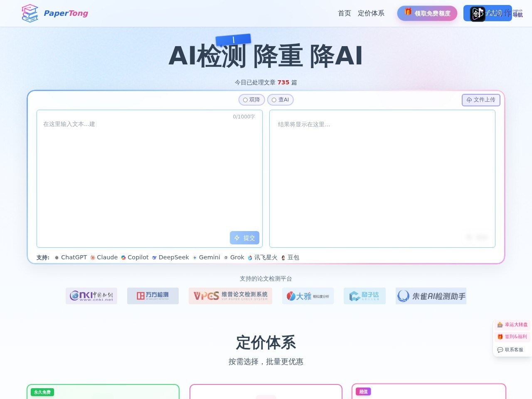This screenshot has width=532, height=399.
Task: Click the Copilot icon in supported models
Action: click(x=123, y=258)
